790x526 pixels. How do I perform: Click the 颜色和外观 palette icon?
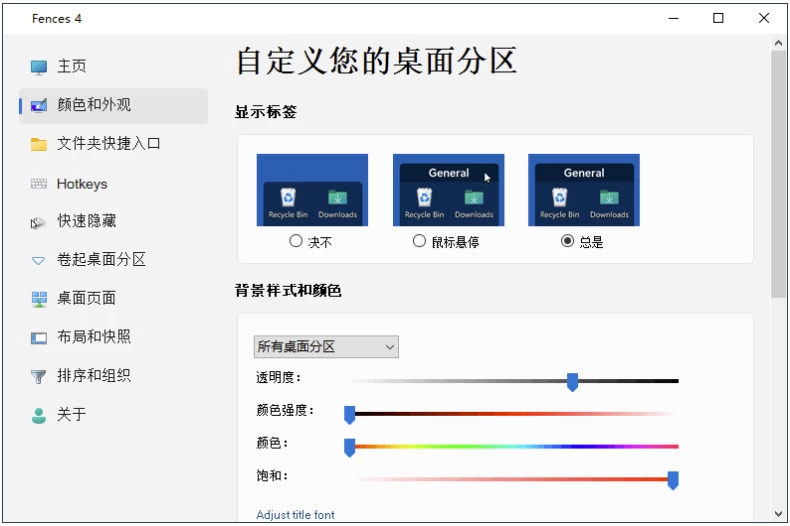(x=39, y=105)
